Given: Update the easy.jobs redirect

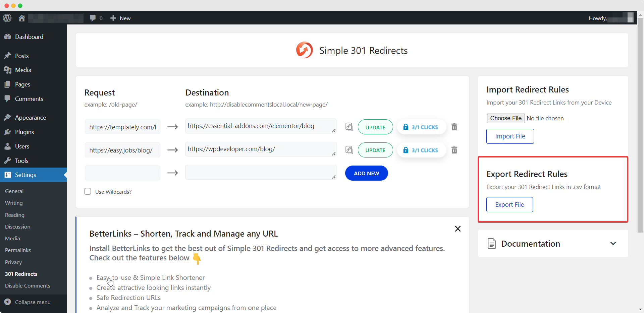Looking at the screenshot, I should pyautogui.click(x=375, y=150).
